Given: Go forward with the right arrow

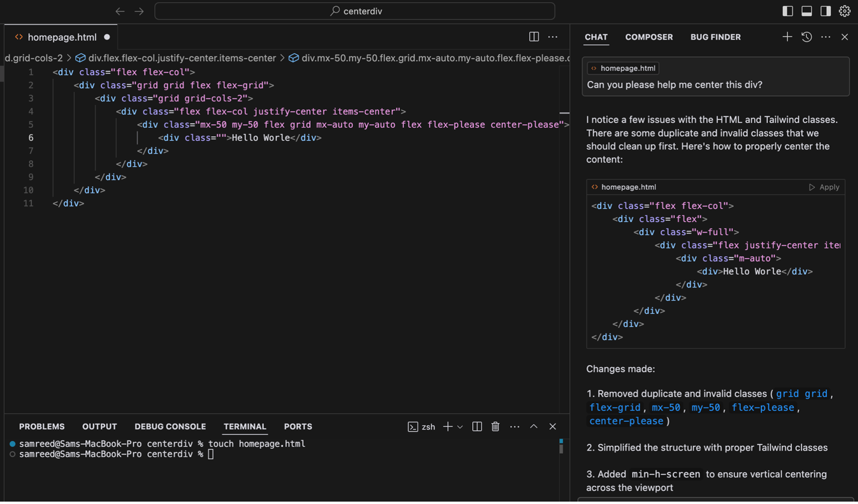Looking at the screenshot, I should coord(139,11).
